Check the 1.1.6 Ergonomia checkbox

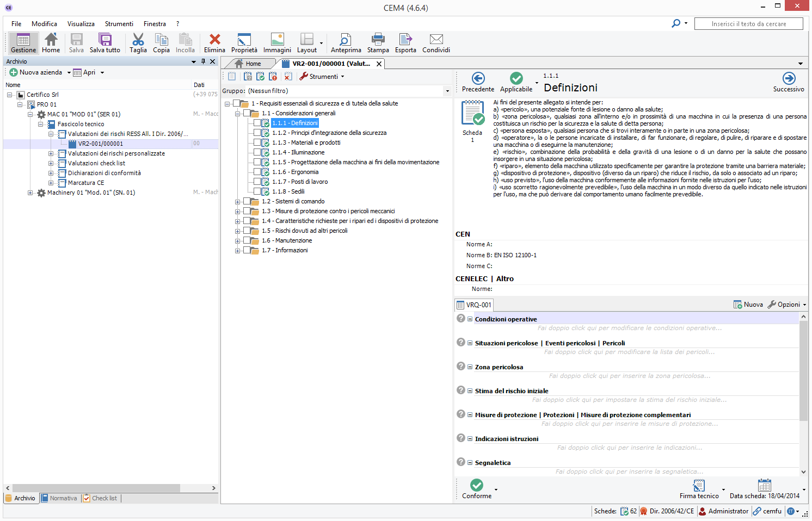pos(257,172)
